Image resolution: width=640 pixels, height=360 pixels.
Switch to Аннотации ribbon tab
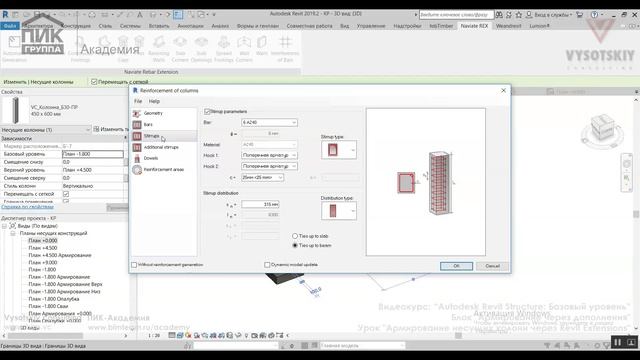(x=190, y=26)
